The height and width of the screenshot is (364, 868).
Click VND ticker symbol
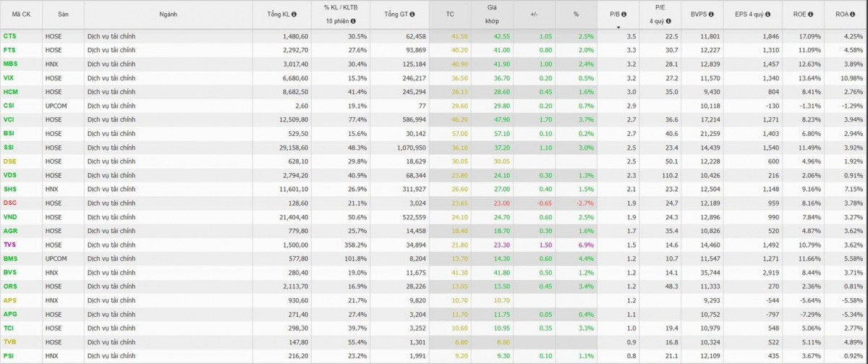coord(10,216)
